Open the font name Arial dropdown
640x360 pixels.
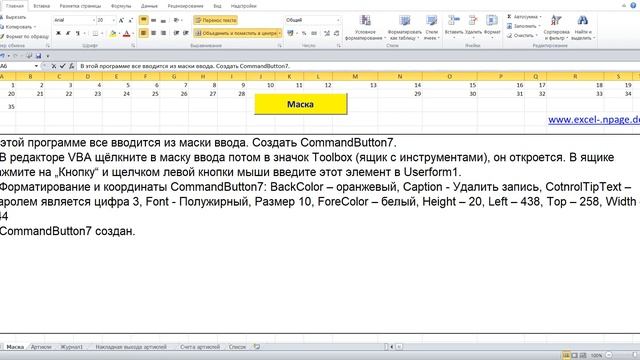tap(93, 20)
